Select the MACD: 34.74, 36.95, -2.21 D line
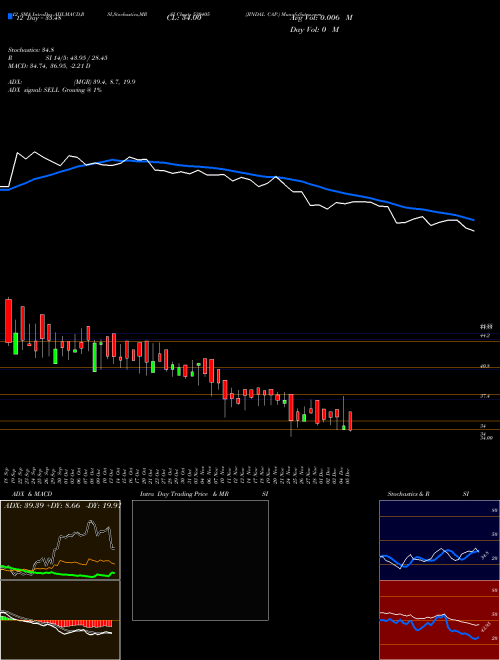This screenshot has width=500, height=660. pos(49,66)
